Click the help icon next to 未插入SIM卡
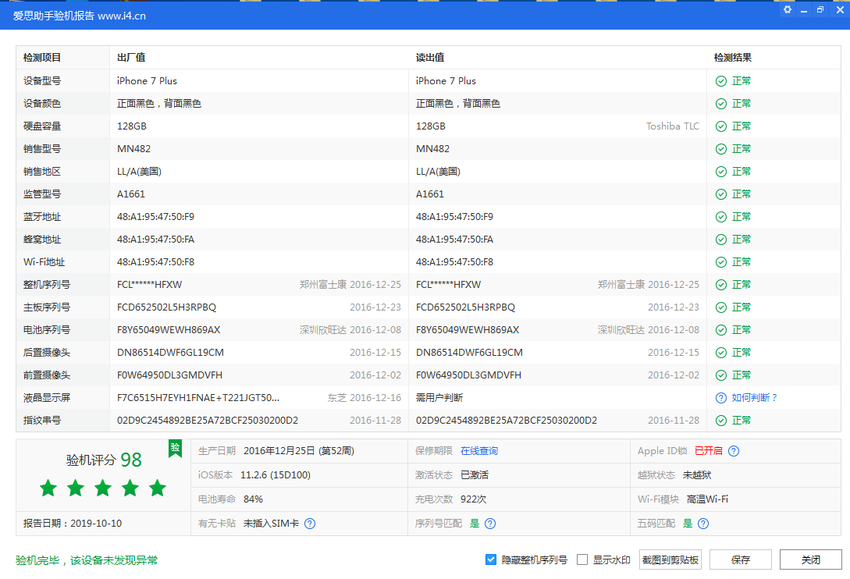Screen dimensions: 850x579 click(310, 524)
